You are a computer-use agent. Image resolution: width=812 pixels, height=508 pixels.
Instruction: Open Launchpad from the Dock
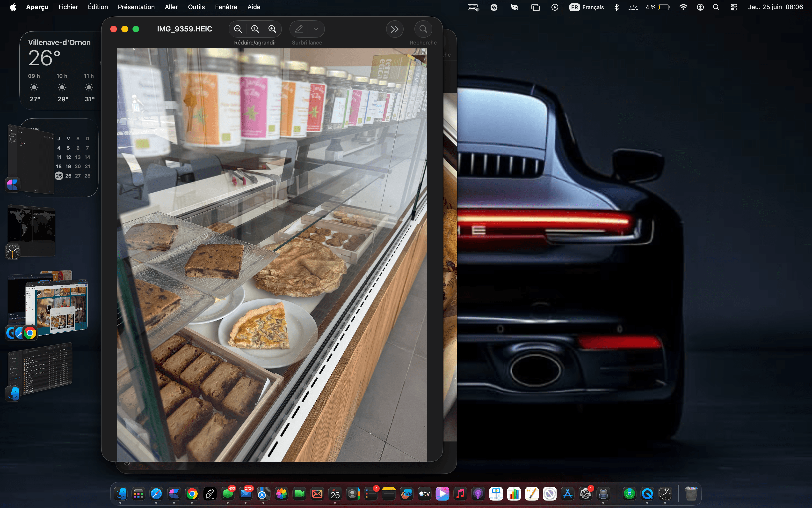pos(138,494)
